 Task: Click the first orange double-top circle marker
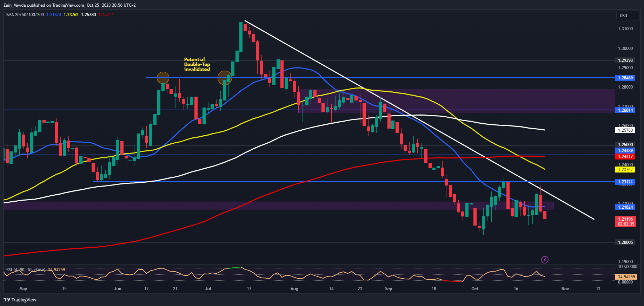(x=163, y=78)
